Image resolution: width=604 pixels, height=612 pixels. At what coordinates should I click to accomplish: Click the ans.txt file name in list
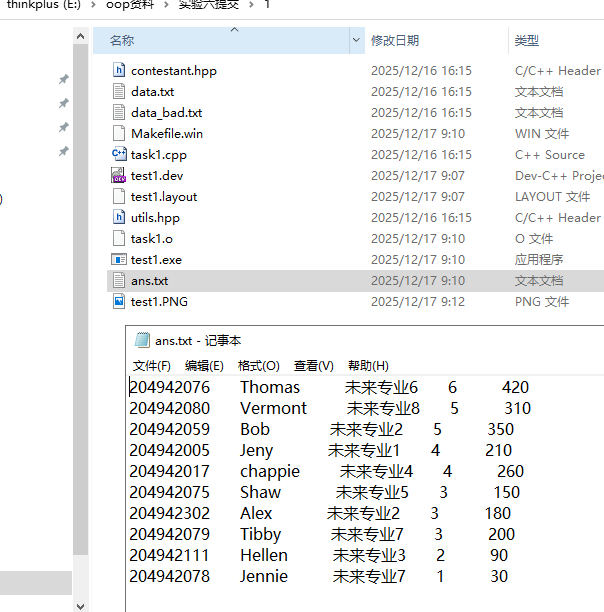pos(149,281)
